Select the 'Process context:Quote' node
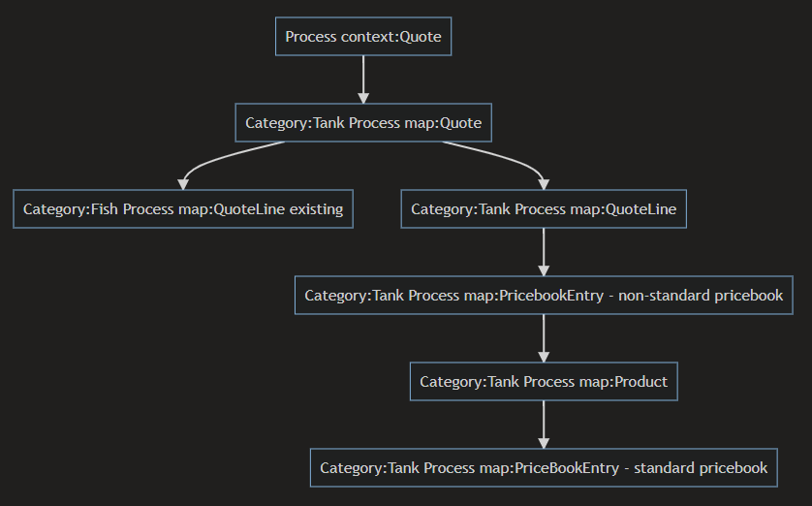Image resolution: width=812 pixels, height=506 pixels. tap(363, 36)
